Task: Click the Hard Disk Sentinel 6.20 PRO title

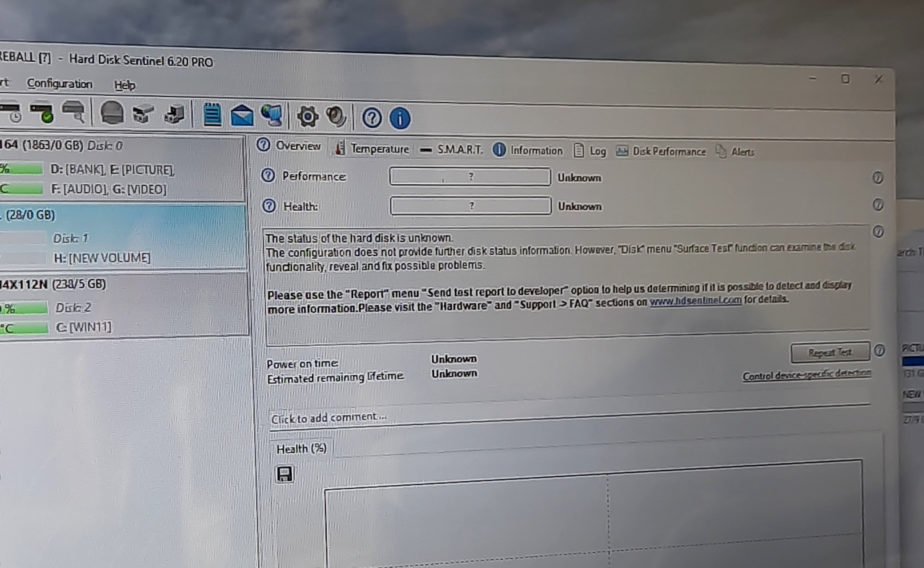Action: pos(141,61)
